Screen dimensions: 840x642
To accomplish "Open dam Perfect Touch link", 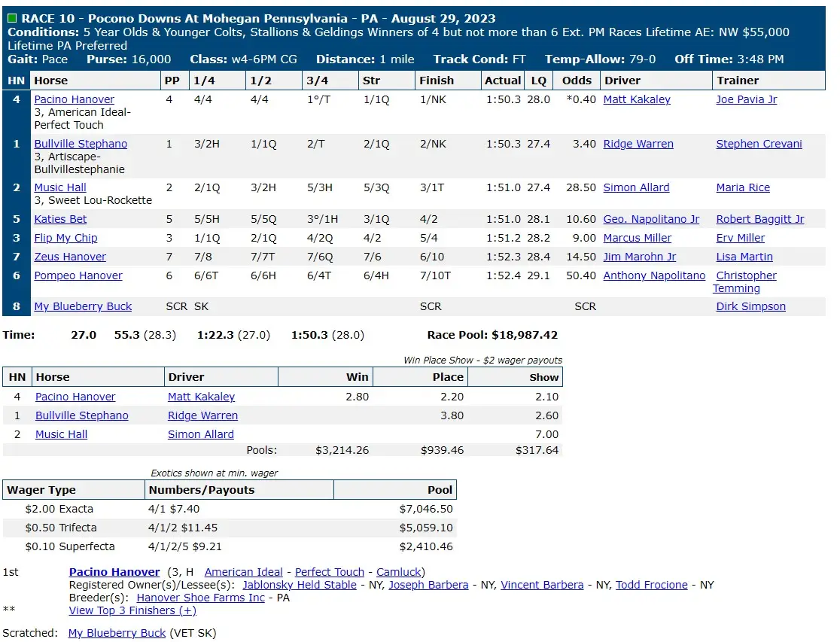I will point(330,572).
